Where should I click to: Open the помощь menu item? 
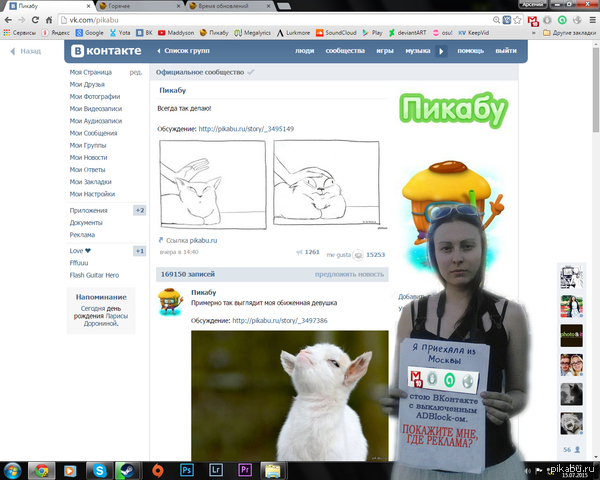(x=471, y=51)
